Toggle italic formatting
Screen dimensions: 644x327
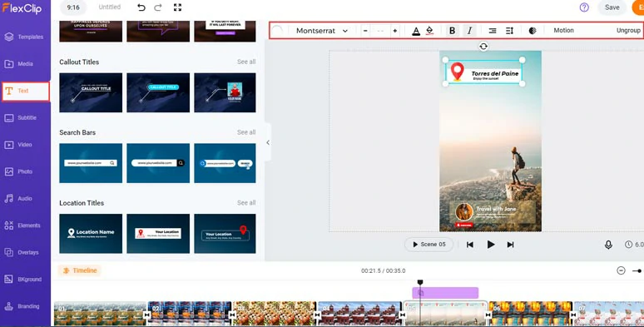(469, 31)
